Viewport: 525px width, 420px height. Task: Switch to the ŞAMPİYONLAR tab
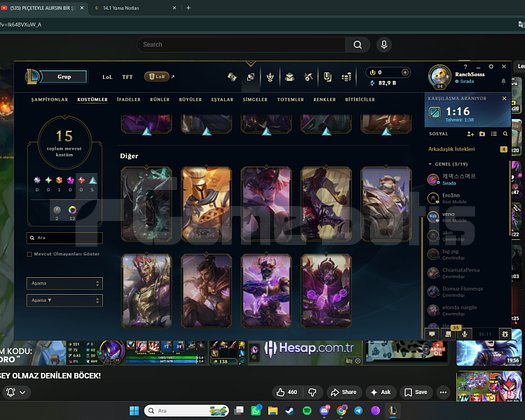pyautogui.click(x=50, y=99)
